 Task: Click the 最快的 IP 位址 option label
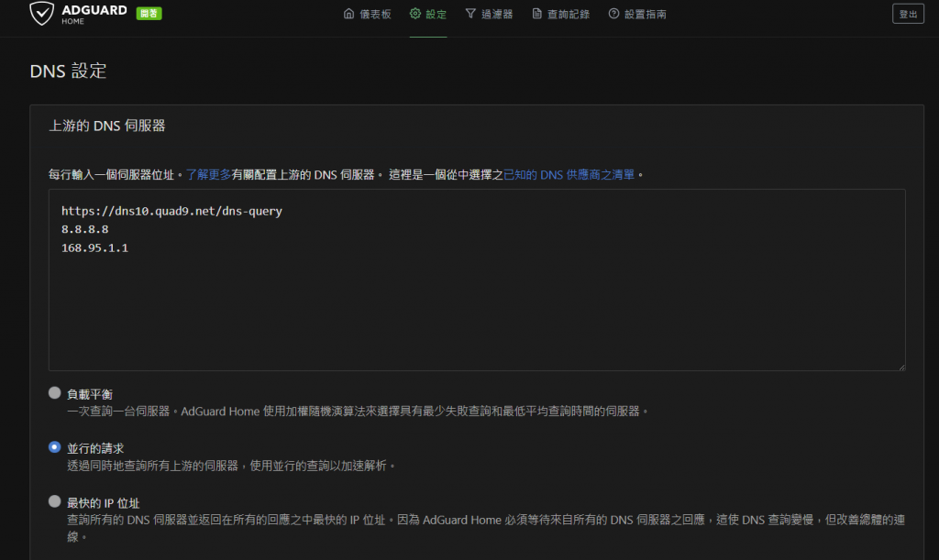(x=103, y=503)
